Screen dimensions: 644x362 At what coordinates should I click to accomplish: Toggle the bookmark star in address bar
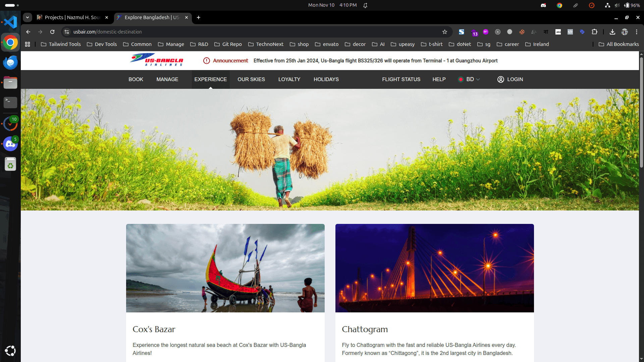tap(445, 32)
